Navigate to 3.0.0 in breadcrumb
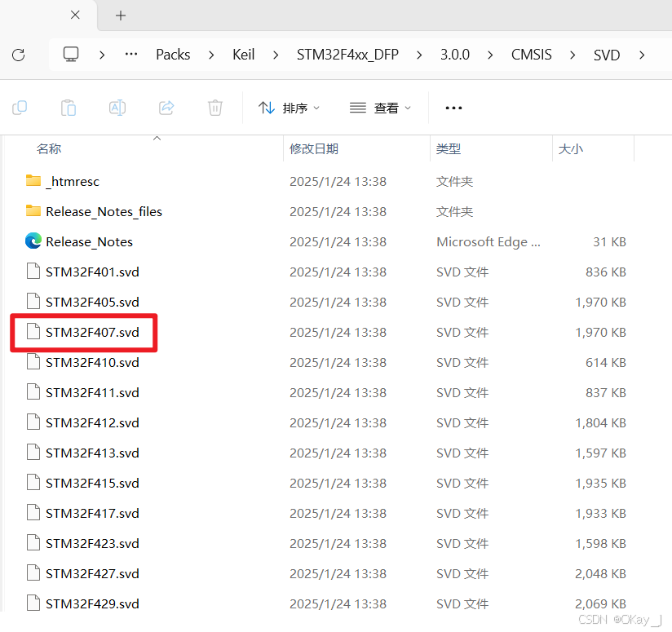Image resolution: width=672 pixels, height=632 pixels. [x=455, y=55]
